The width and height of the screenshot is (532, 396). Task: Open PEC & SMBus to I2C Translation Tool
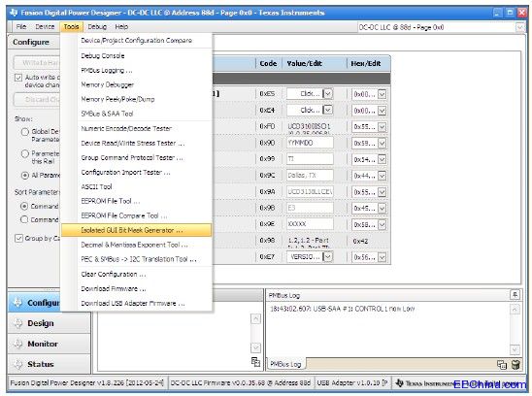tap(136, 259)
